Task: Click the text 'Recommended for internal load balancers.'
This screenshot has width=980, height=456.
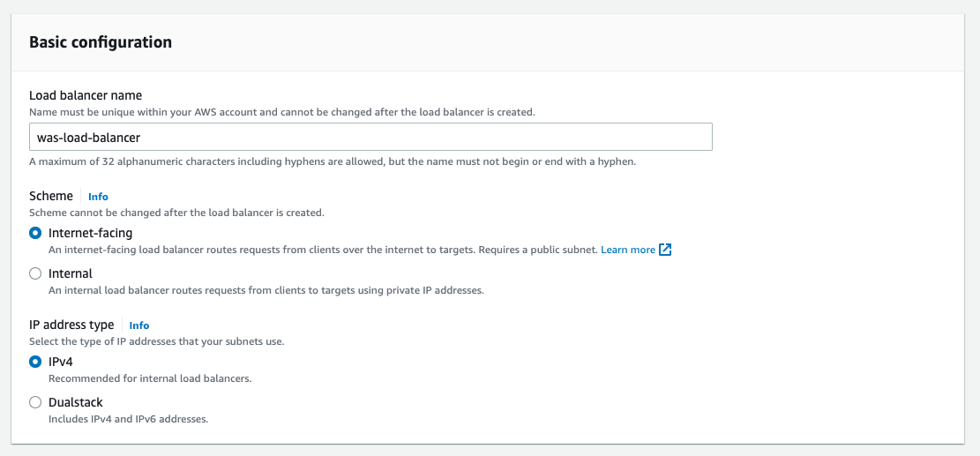Action: (150, 378)
